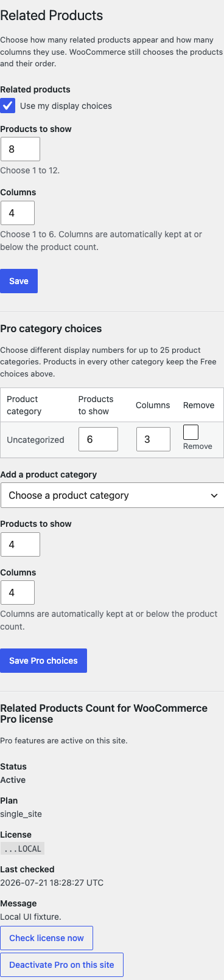The image size is (224, 980).
Task: Focus the Products to show field containing 8
Action: (20, 149)
